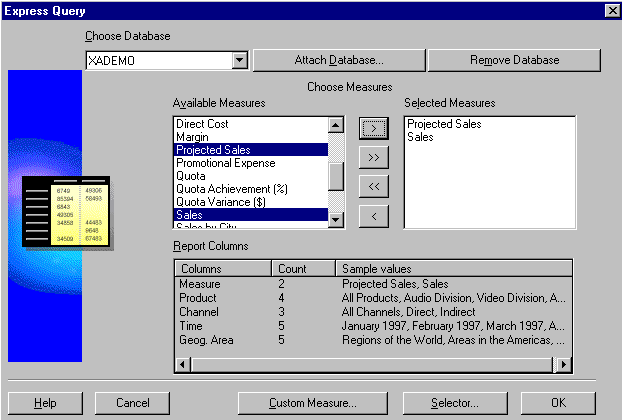Open the Custom Measure dialog
The height and width of the screenshot is (420, 622).
pyautogui.click(x=313, y=403)
